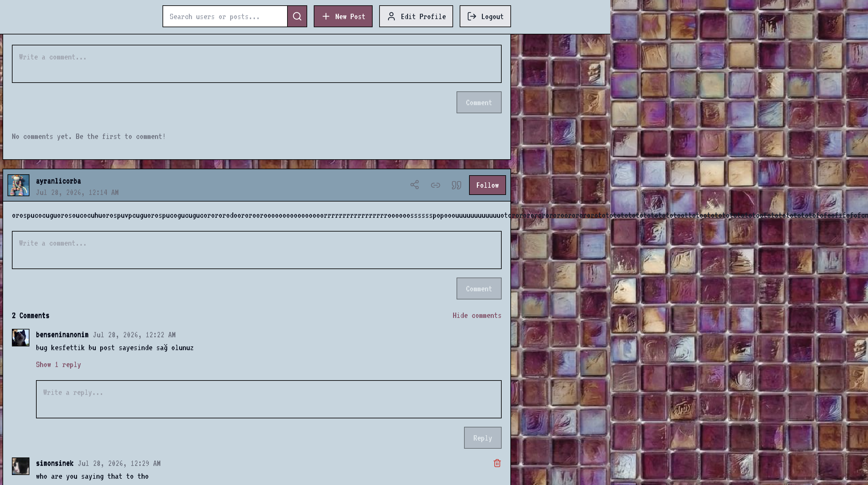Focus the search users or posts field
Image resolution: width=868 pixels, height=485 pixels.
click(225, 16)
